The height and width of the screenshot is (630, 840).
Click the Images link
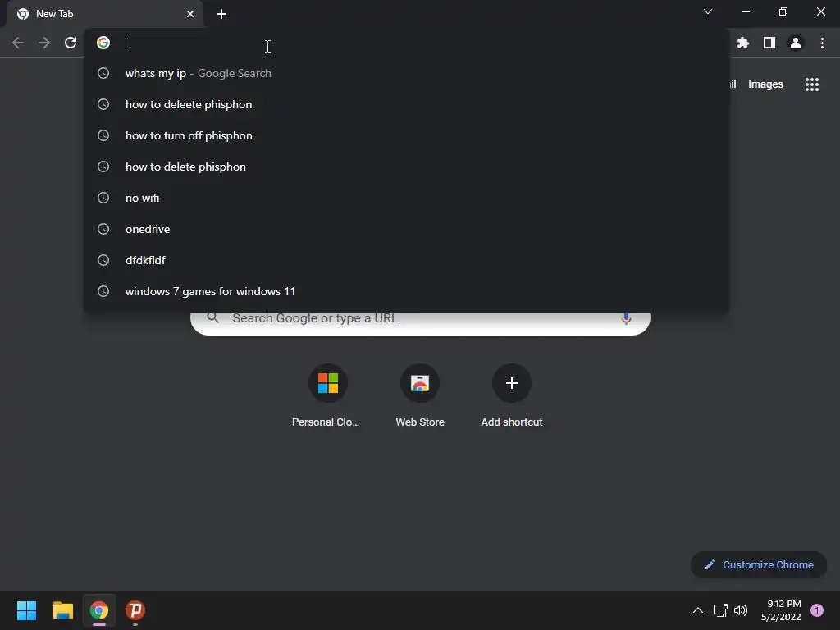click(x=765, y=84)
